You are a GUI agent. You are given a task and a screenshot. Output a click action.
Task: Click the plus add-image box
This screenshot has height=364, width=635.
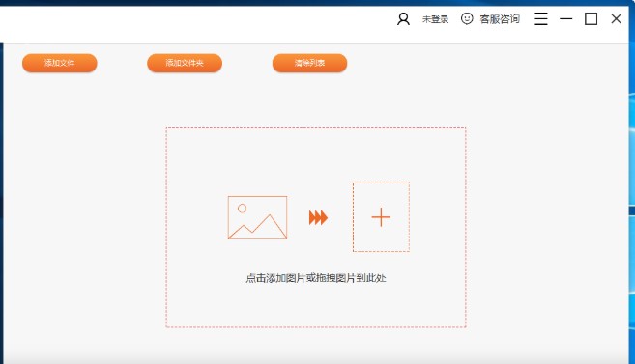(x=381, y=217)
